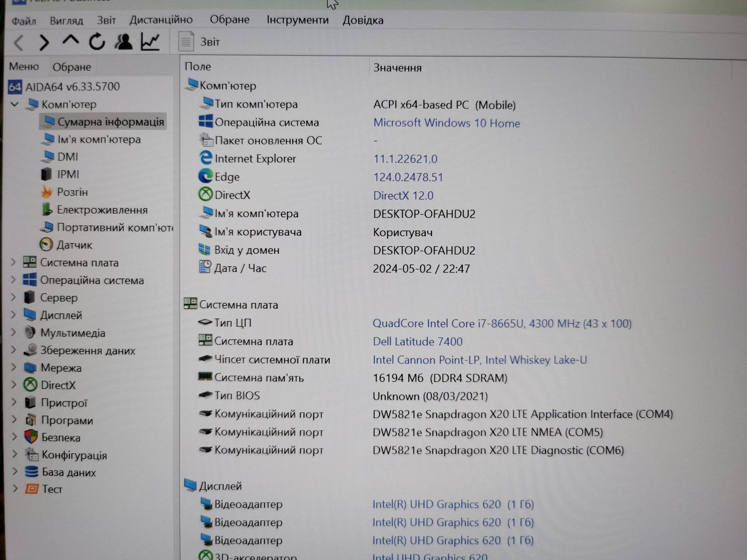This screenshot has height=560, width=747.
Task: Click the Back navigation arrow
Action: pos(19,43)
